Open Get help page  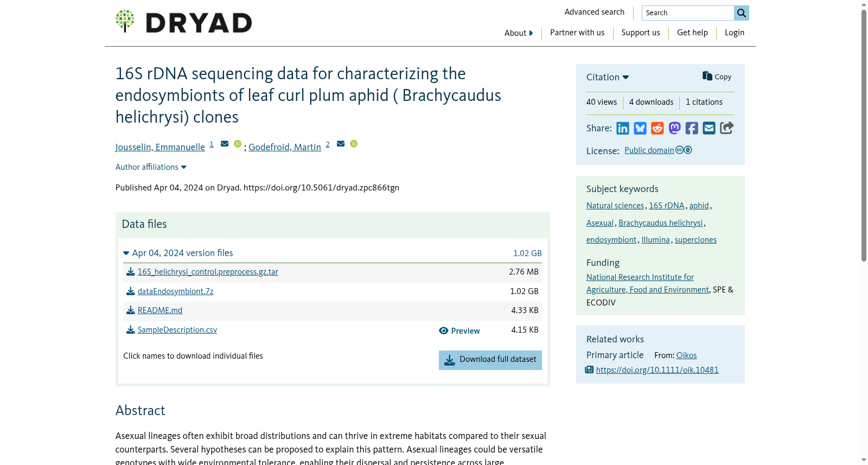coord(692,33)
